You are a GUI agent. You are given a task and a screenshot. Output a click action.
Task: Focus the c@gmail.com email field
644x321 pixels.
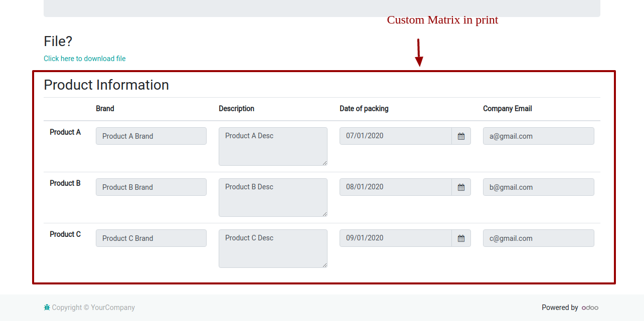click(x=538, y=238)
